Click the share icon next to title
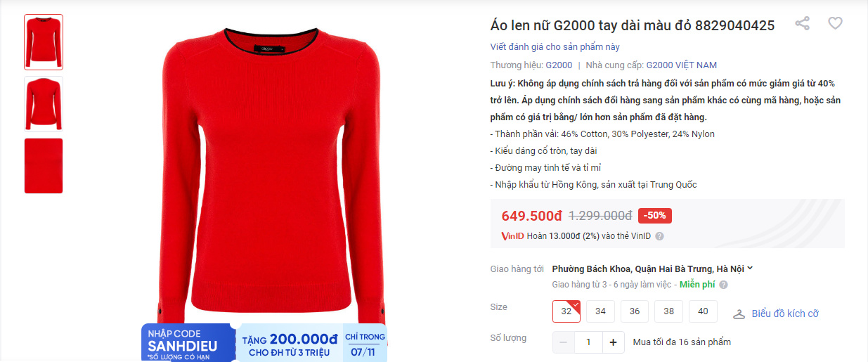Viewport: 868px width, 362px height. tap(802, 23)
